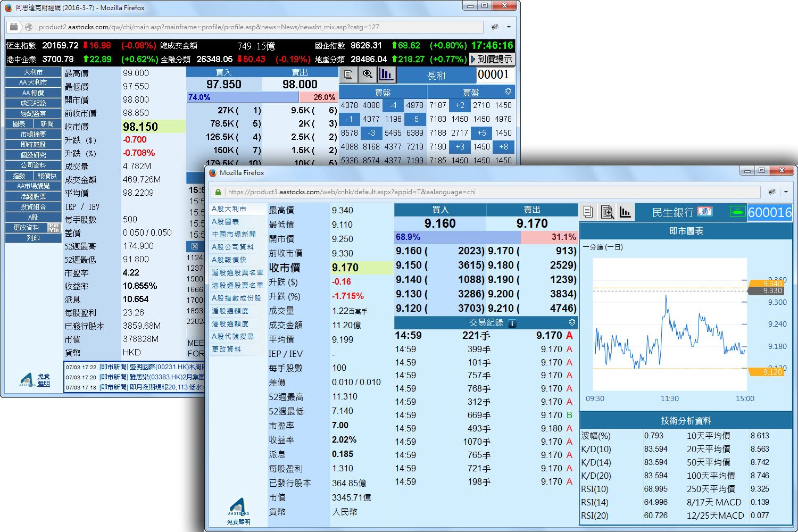Click extension icon in front window toolbar
This screenshot has width=798, height=532.
[772, 192]
